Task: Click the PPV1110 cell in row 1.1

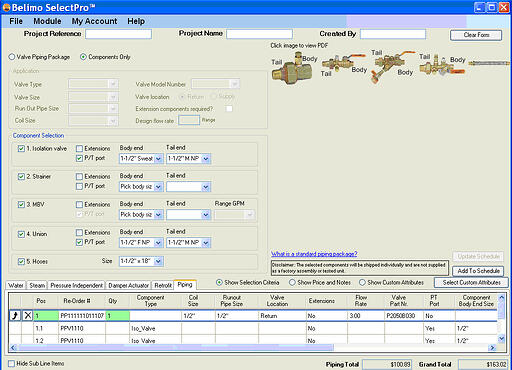Action: [x=82, y=328]
